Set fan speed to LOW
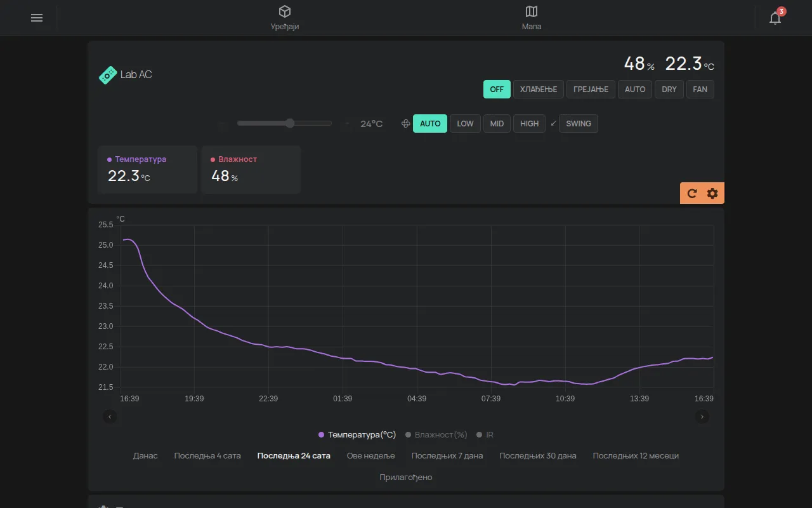812x508 pixels. tap(465, 124)
